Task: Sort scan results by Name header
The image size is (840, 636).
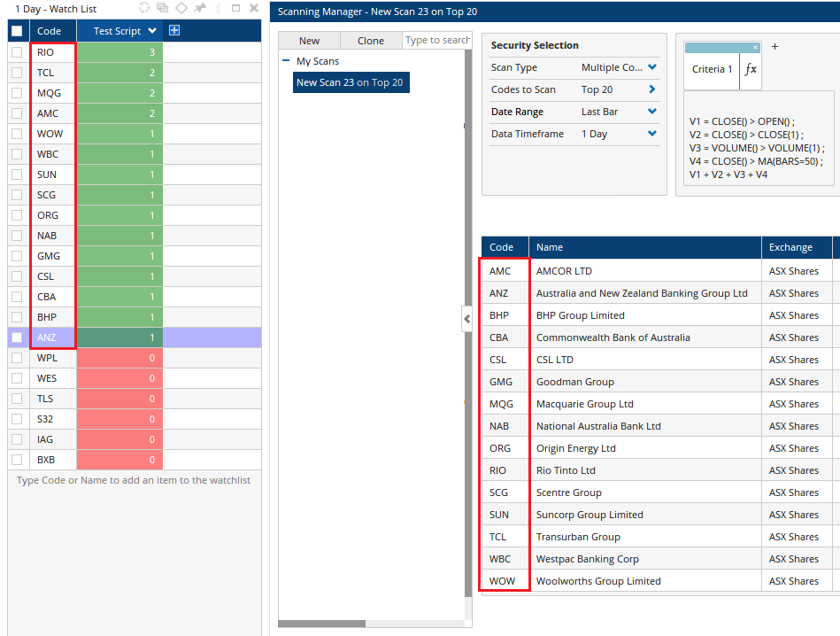Action: pyautogui.click(x=645, y=247)
